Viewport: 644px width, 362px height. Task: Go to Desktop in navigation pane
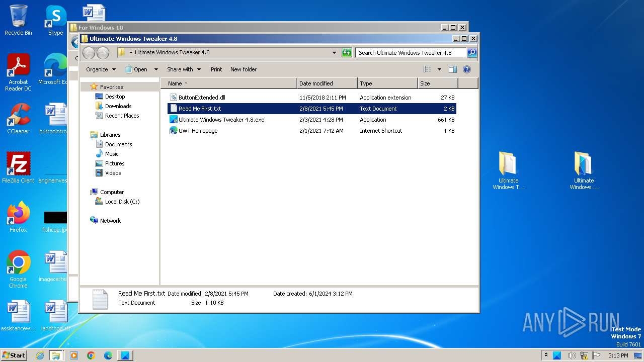coord(115,97)
